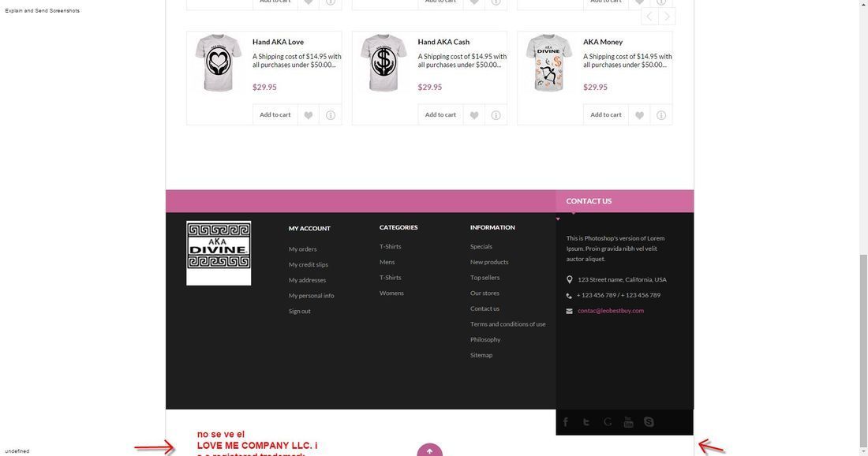Image resolution: width=868 pixels, height=456 pixels.
Task: Add Hand AKA Love to wishlist
Action: click(309, 115)
